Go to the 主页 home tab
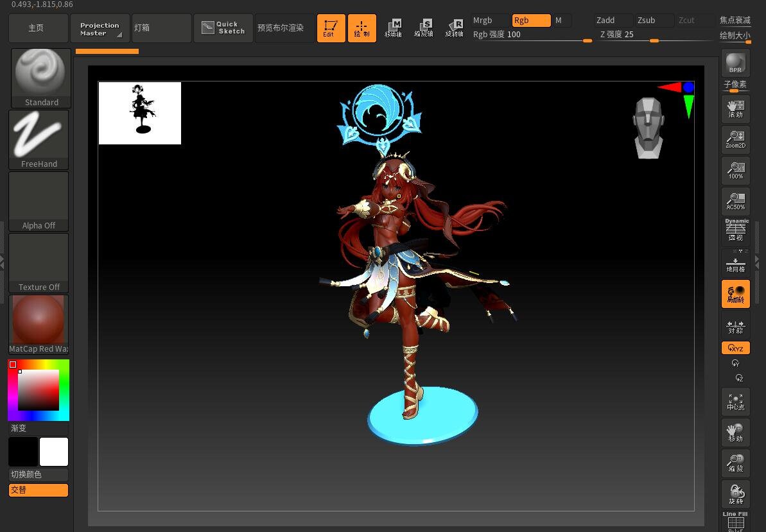 point(38,28)
